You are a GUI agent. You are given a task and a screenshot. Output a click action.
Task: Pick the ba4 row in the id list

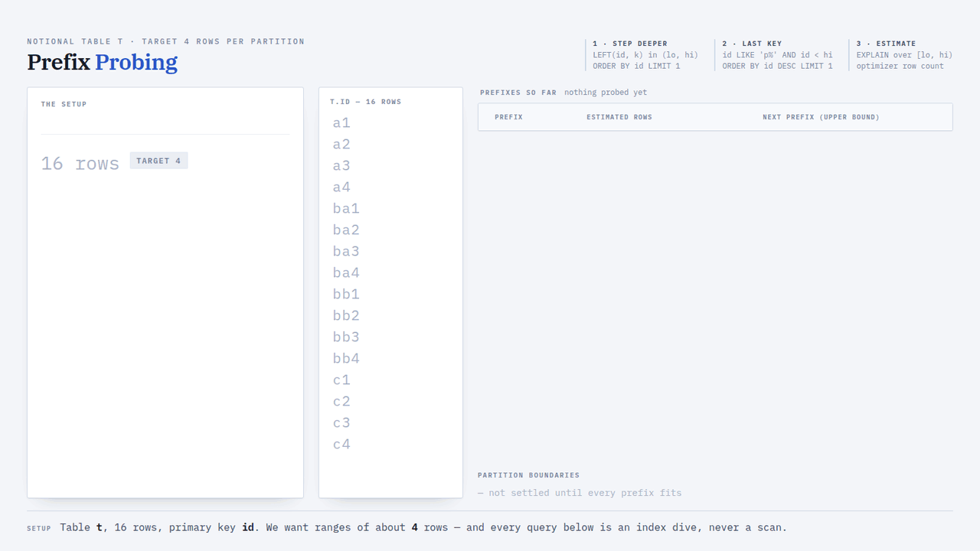(346, 272)
